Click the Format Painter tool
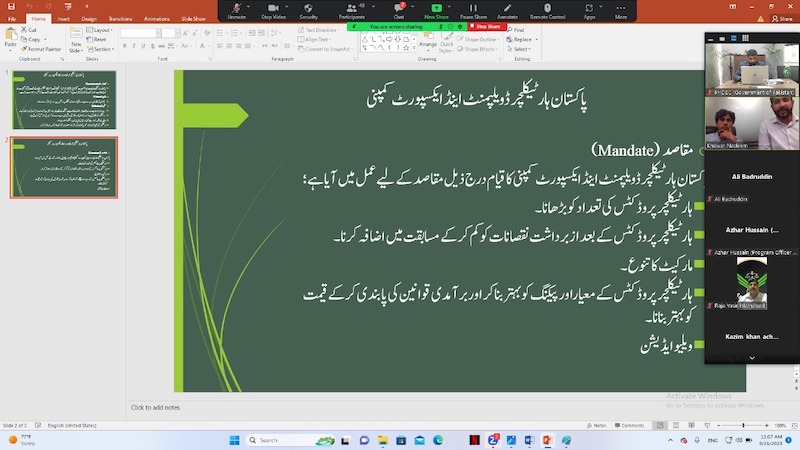 (41, 48)
